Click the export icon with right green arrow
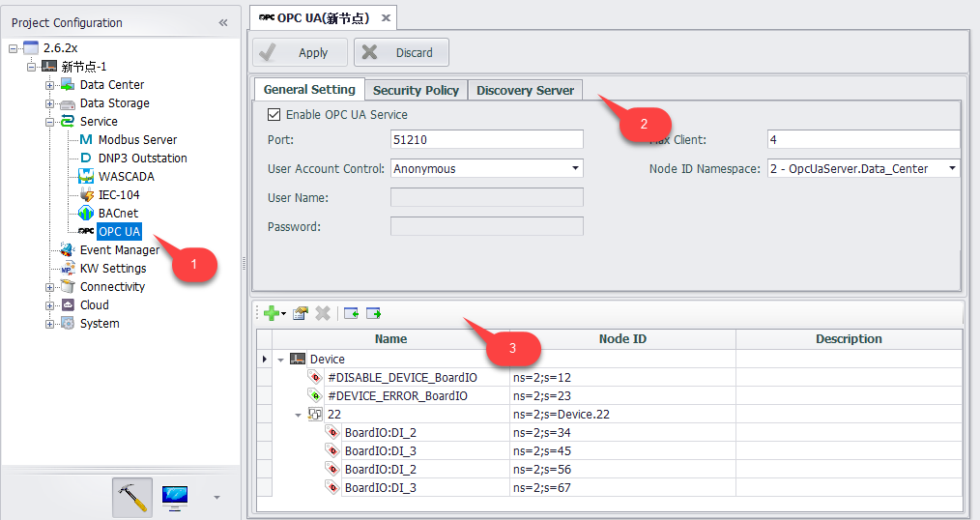The image size is (980, 520). 373,313
